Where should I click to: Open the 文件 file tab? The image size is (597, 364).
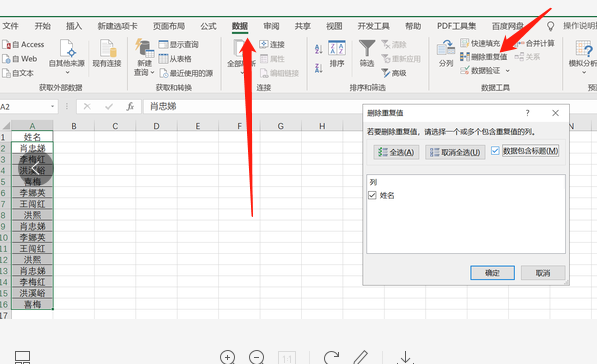tap(10, 26)
